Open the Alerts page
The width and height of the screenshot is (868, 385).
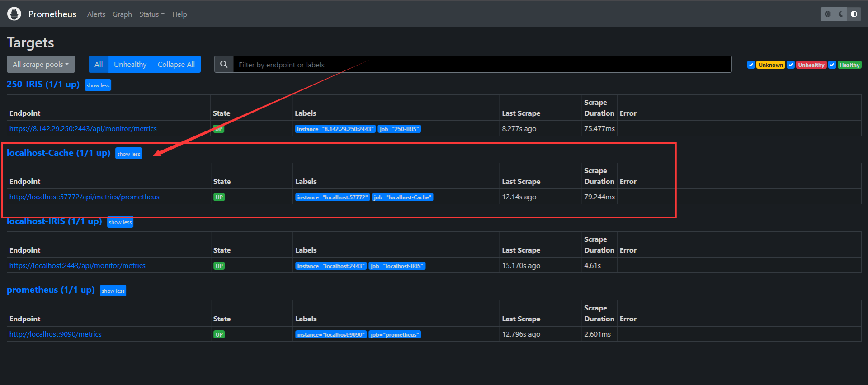96,14
